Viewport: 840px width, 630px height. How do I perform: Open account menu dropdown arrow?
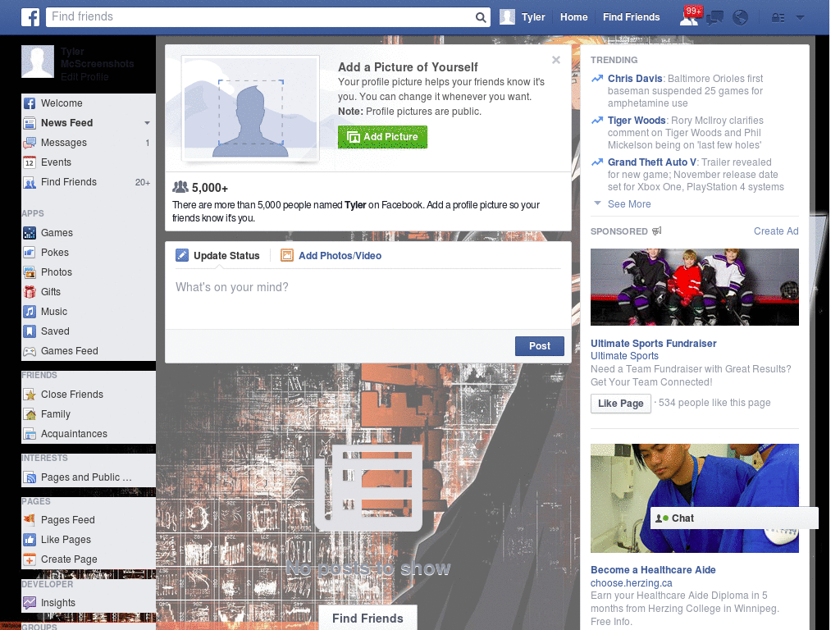click(801, 18)
